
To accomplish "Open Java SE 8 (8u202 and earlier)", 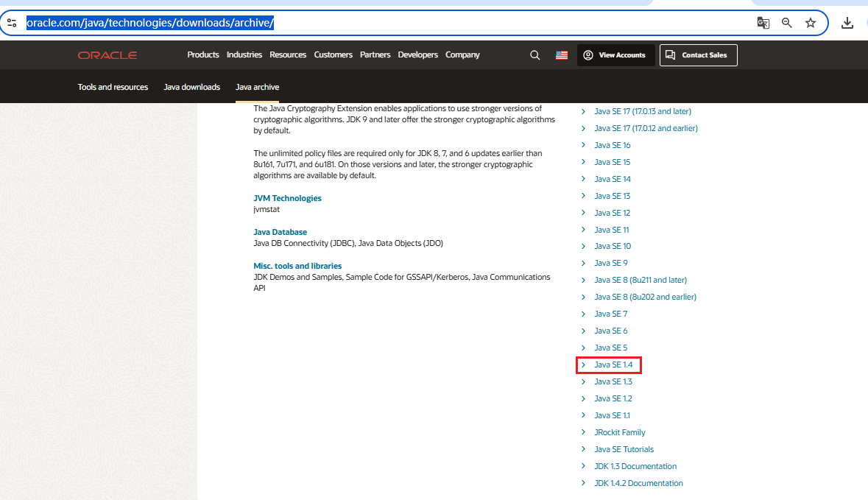I will pyautogui.click(x=646, y=297).
